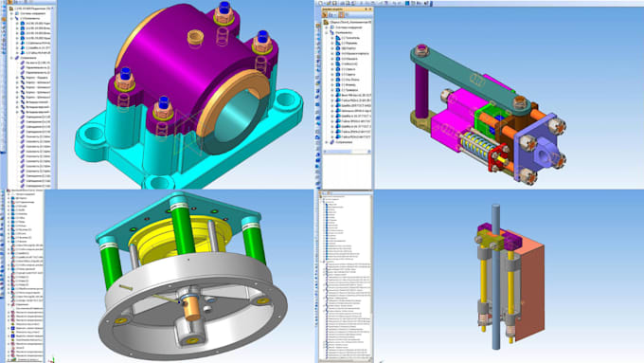Expand Сопряжения node in lever assembly tree
Image resolution: width=644 pixels, height=363 pixels.
coord(327,142)
